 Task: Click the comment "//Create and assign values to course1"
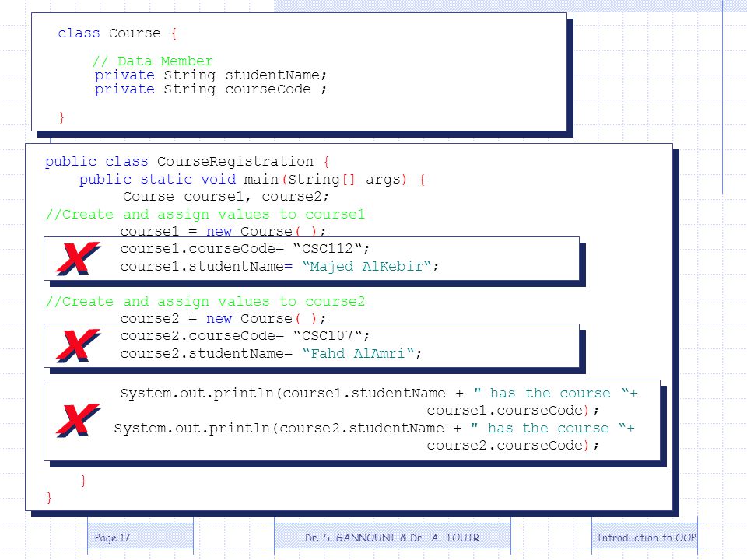tap(205, 215)
